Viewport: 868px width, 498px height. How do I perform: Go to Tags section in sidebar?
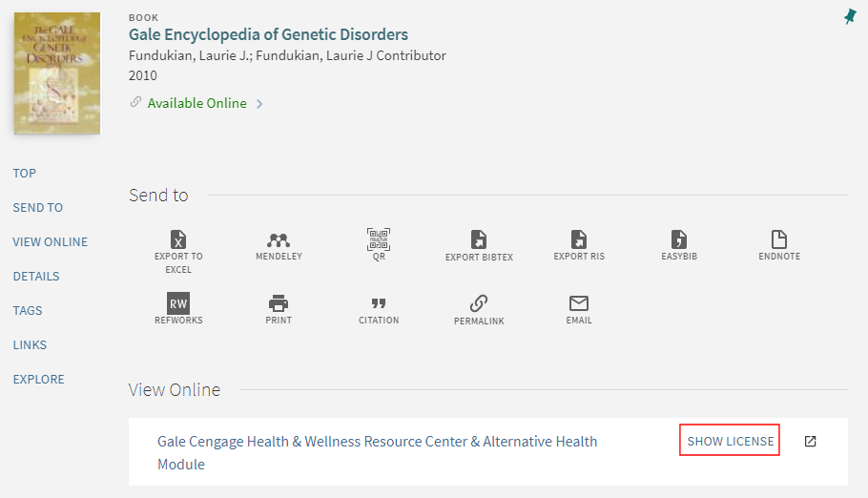[28, 310]
